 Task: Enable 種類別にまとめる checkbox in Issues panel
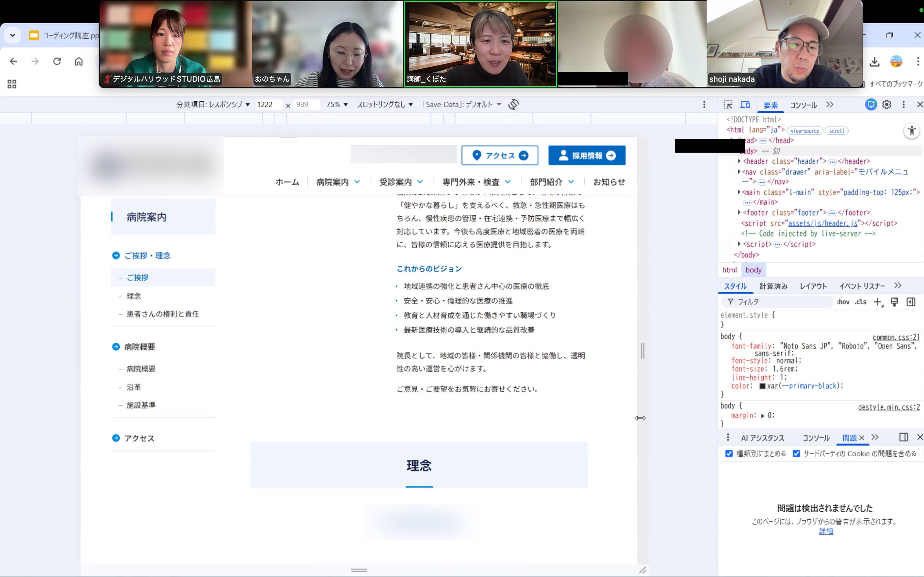coord(728,453)
